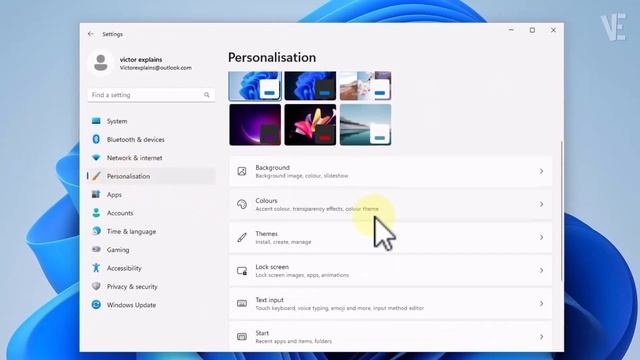This screenshot has height=360, width=640.
Task: Click the Accessibility figure icon
Action: pyautogui.click(x=96, y=268)
